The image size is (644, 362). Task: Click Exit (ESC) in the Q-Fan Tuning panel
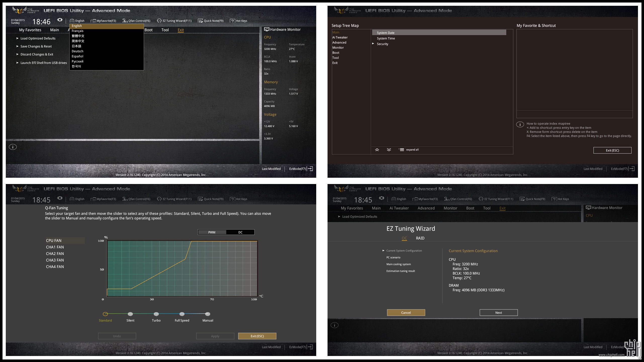click(x=257, y=336)
